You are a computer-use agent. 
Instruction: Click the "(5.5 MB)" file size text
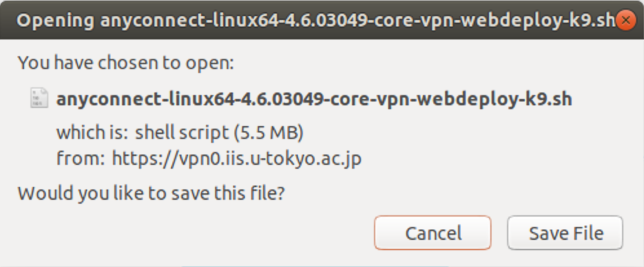269,133
